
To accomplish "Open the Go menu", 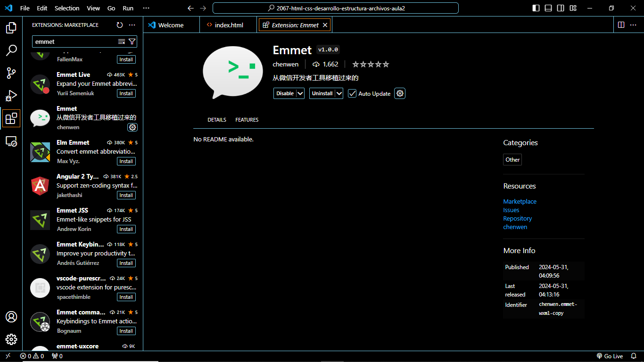I will coord(111,8).
